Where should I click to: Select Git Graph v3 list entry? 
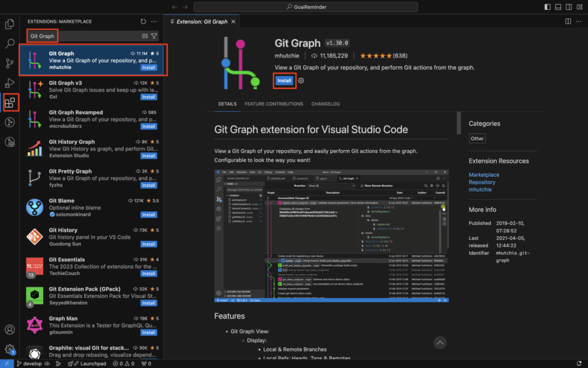pos(91,90)
